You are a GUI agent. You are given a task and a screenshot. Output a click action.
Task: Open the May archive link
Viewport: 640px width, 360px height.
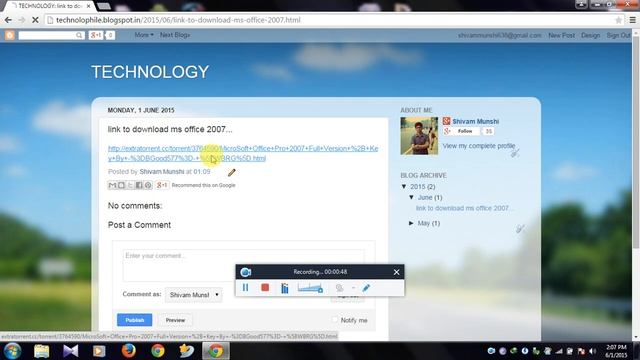[x=424, y=223]
